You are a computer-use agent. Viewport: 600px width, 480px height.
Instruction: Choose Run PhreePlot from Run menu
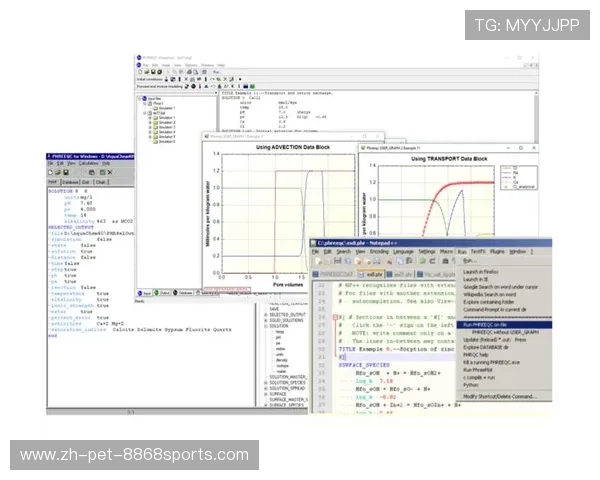[478, 370]
